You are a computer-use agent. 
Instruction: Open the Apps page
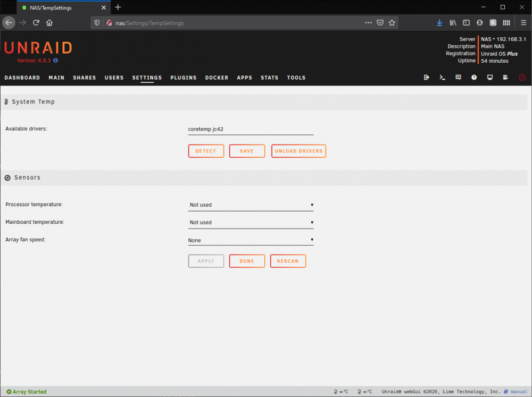point(245,78)
